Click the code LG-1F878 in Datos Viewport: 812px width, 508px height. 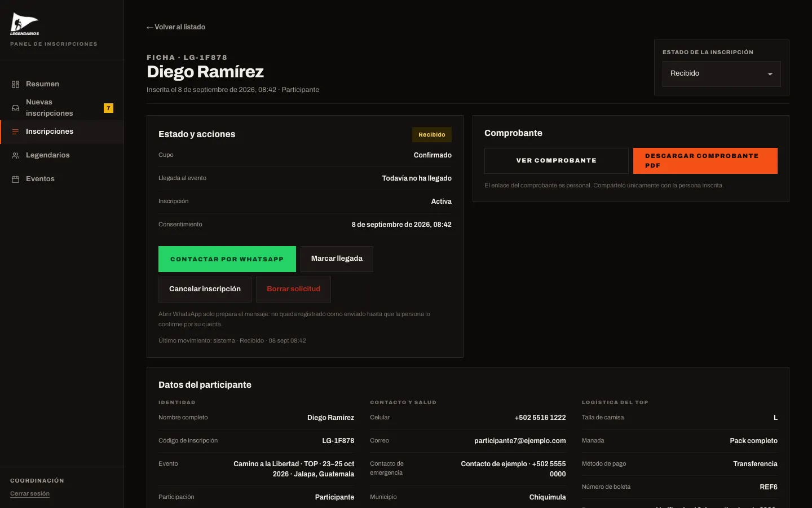coord(338,441)
